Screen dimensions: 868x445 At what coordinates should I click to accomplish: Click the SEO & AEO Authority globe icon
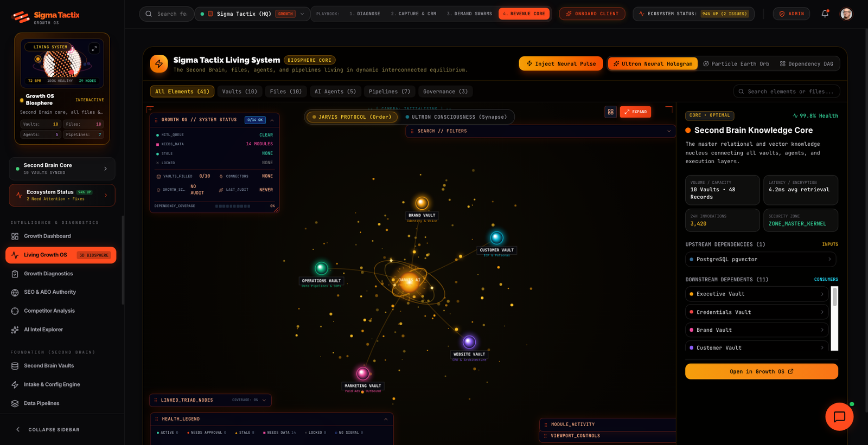click(x=15, y=292)
